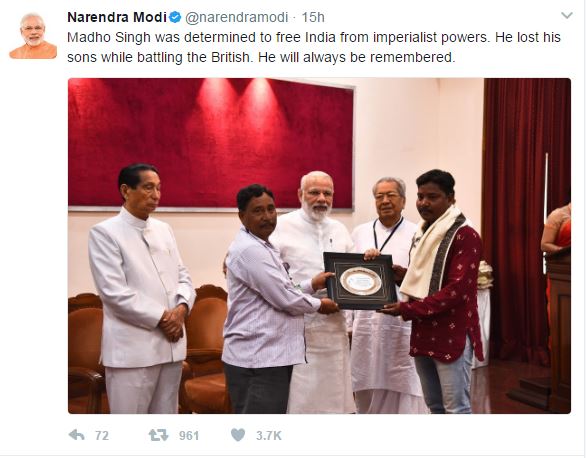
Task: Click the man in the white suit
Action: [x=140, y=288]
